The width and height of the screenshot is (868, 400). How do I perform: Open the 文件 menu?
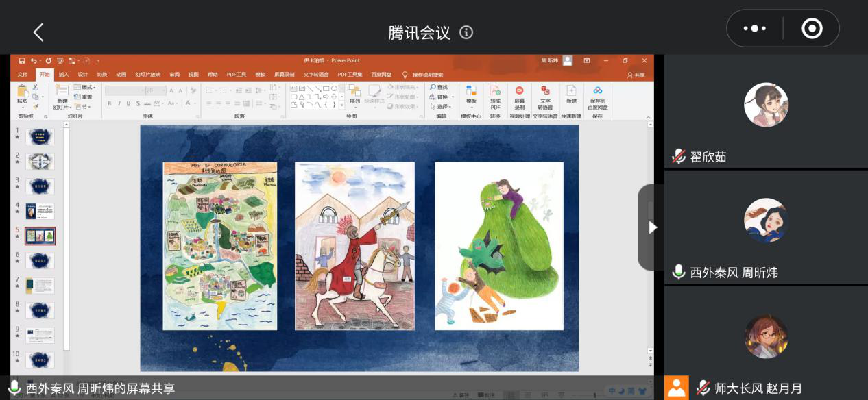click(23, 75)
